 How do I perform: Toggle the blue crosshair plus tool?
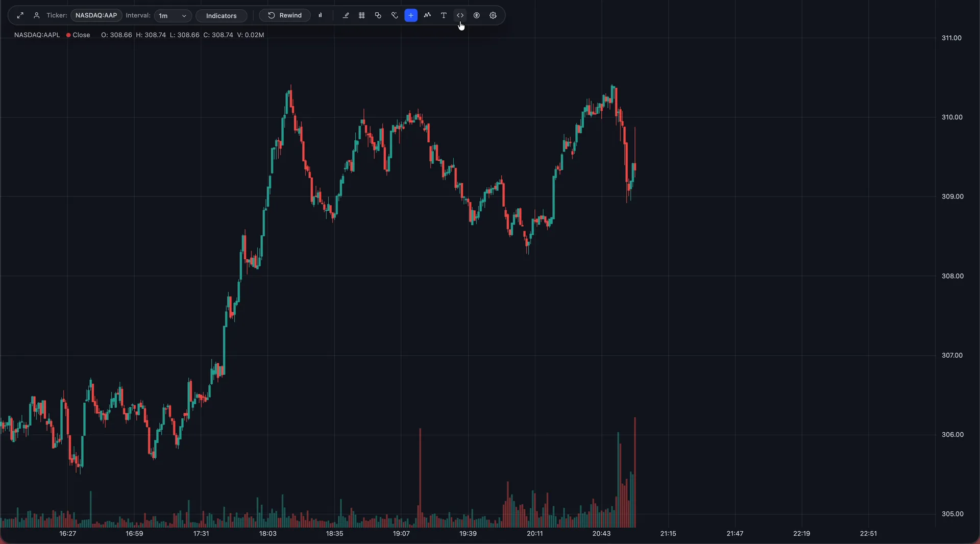pos(411,15)
